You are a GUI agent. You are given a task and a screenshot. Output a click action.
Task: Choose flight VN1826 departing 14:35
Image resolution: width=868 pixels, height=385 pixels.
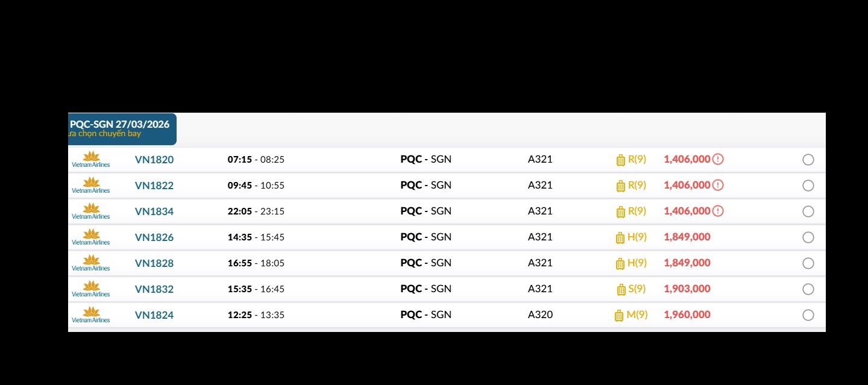click(808, 237)
